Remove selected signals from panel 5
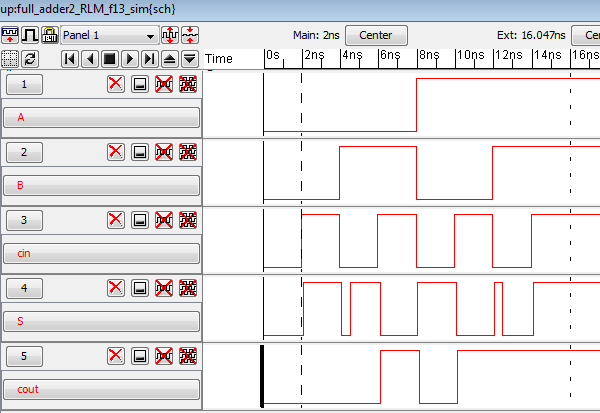Screen dimensions: 600x413 [x=164, y=356]
